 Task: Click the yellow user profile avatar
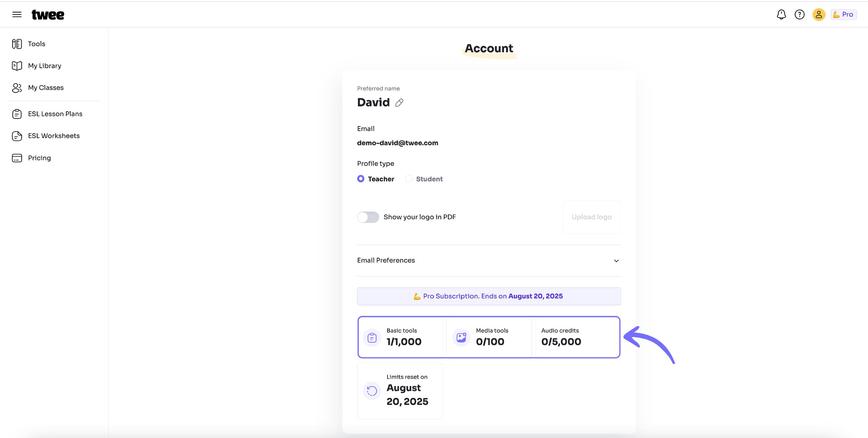pos(819,14)
